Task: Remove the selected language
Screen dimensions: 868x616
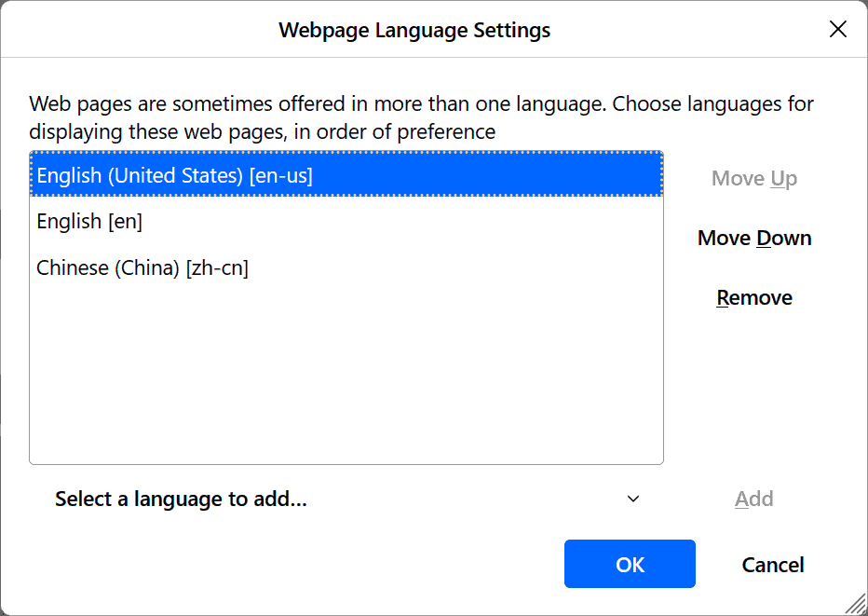Action: 754,298
